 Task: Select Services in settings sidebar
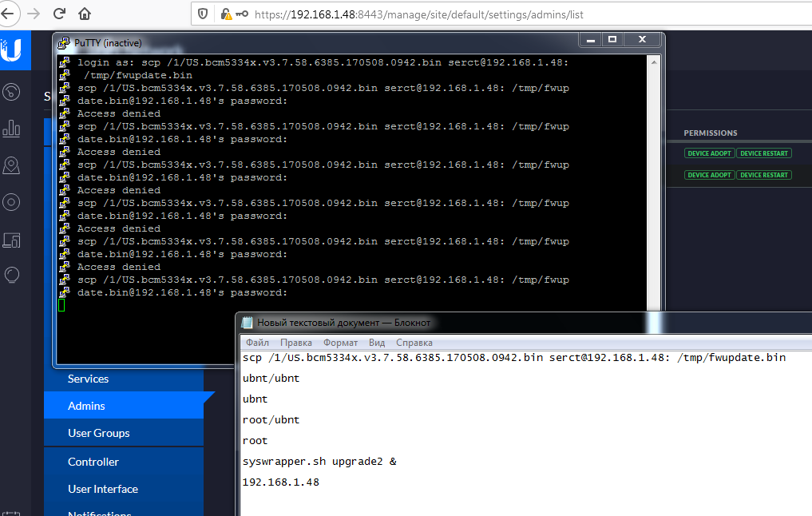click(x=88, y=379)
